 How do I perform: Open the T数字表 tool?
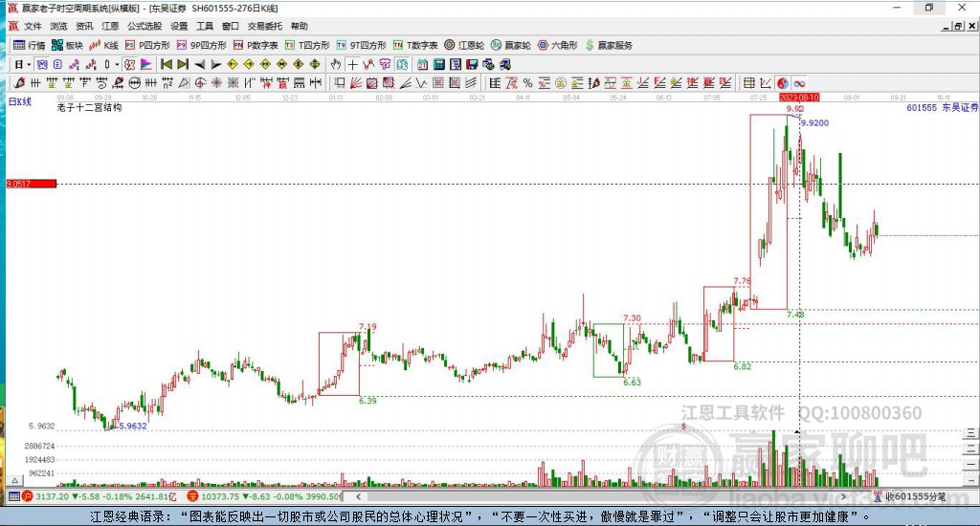coord(415,45)
